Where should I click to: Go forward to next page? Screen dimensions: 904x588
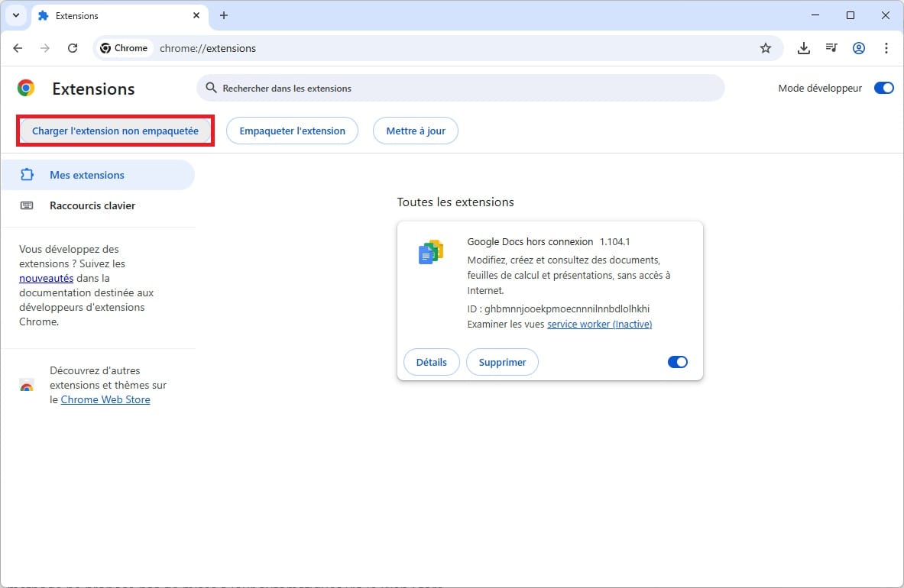(x=45, y=48)
